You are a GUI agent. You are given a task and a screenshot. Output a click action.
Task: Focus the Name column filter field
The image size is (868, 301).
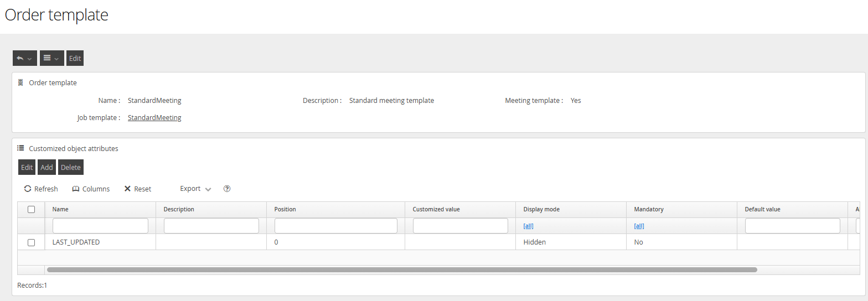(x=100, y=226)
